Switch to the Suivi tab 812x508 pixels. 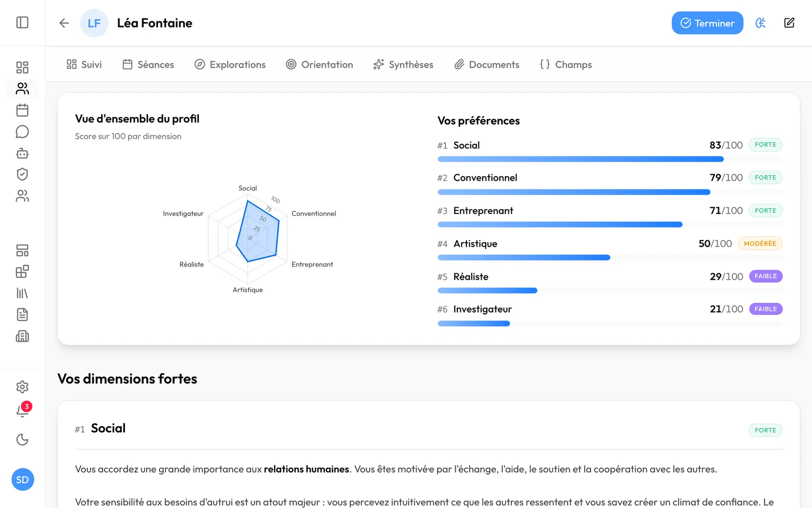[84, 65]
